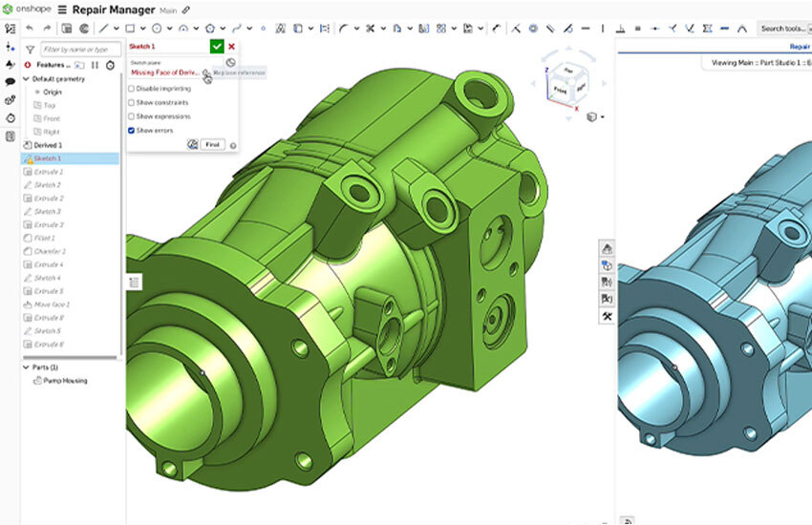Collapse the Parts (1) group
The image size is (812, 525).
click(26, 367)
